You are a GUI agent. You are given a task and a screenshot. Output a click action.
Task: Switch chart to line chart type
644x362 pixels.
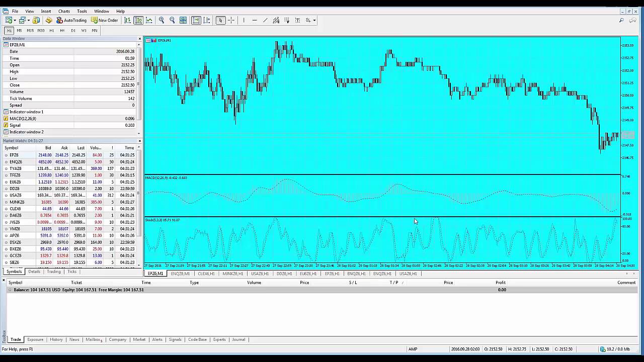pyautogui.click(x=148, y=20)
